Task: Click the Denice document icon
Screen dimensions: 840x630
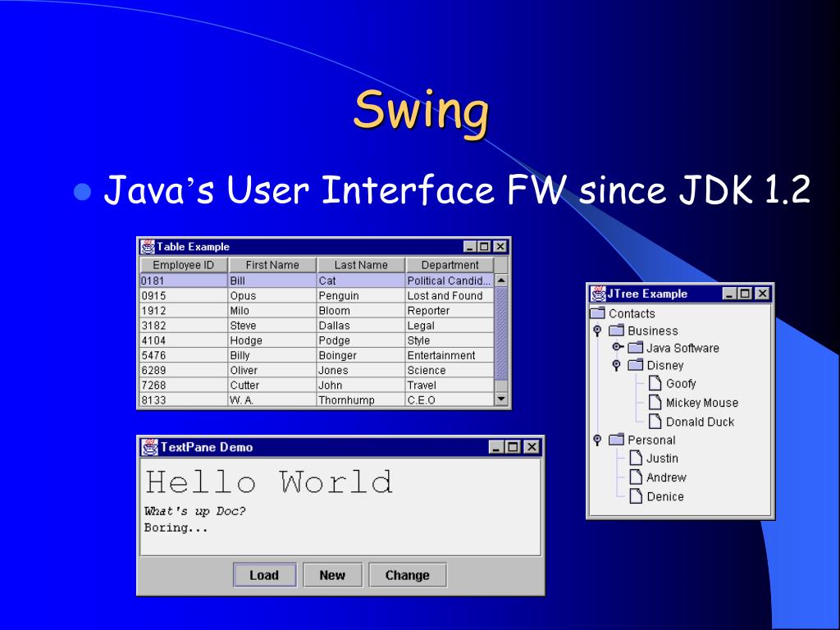Action: [636, 496]
